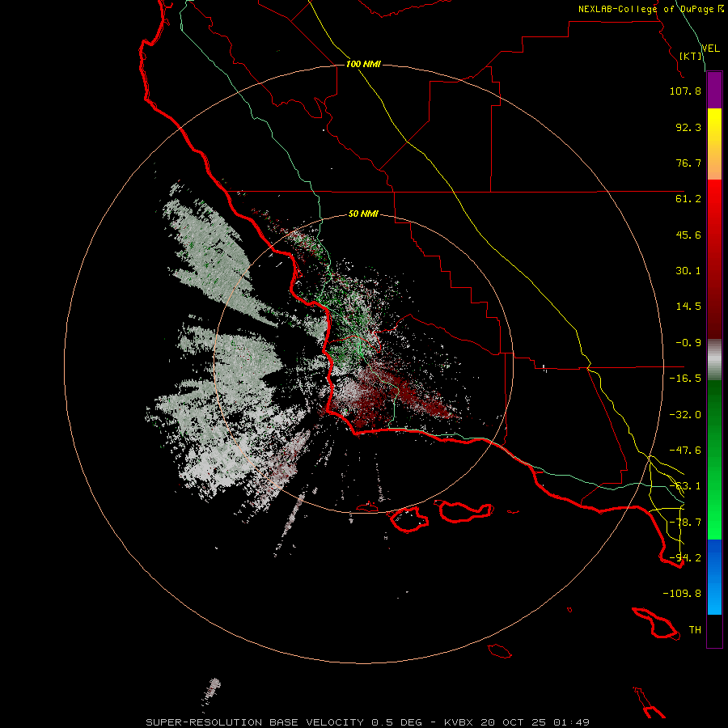Select the -32.0 velocity scale value

pyautogui.click(x=685, y=415)
